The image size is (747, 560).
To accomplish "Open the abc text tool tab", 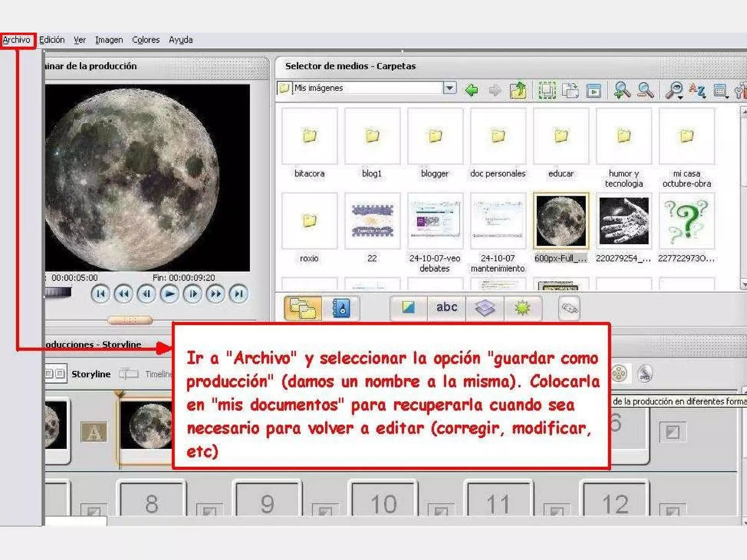I will pos(446,307).
